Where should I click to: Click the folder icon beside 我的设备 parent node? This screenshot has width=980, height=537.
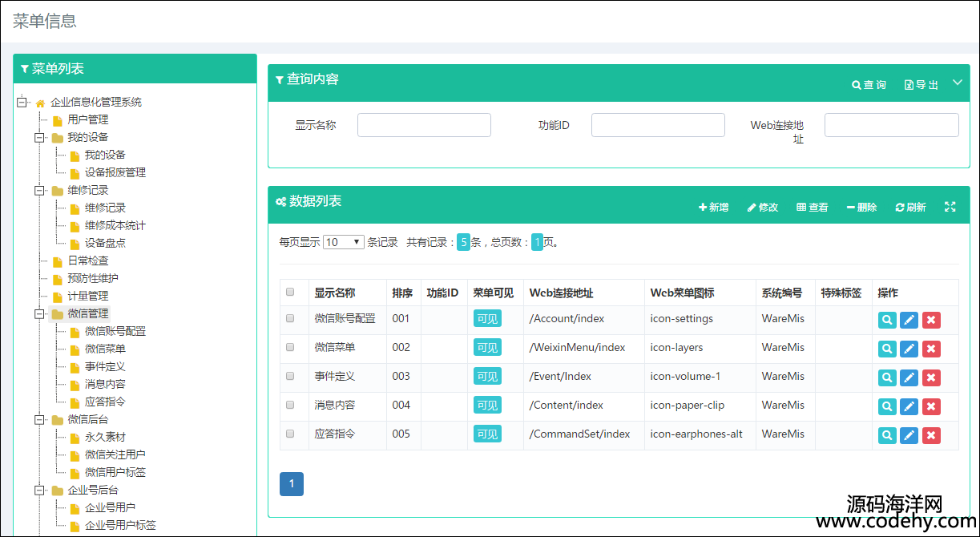point(57,138)
